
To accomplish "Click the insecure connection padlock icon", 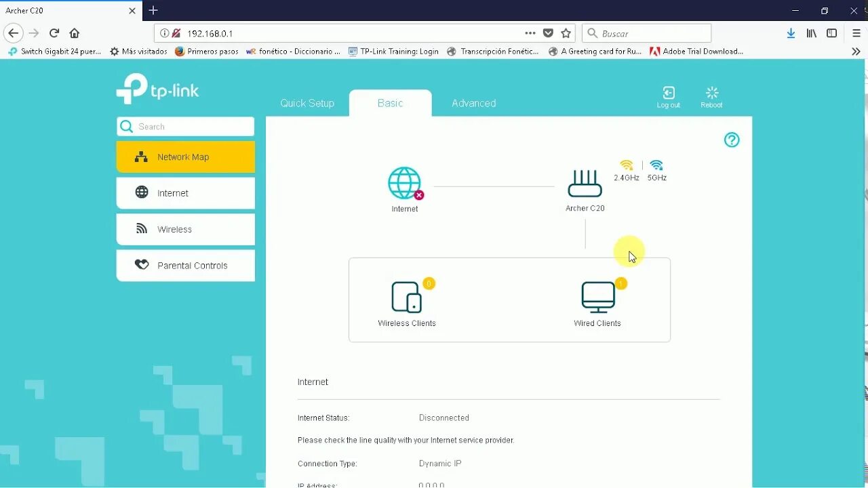I will 176,33.
